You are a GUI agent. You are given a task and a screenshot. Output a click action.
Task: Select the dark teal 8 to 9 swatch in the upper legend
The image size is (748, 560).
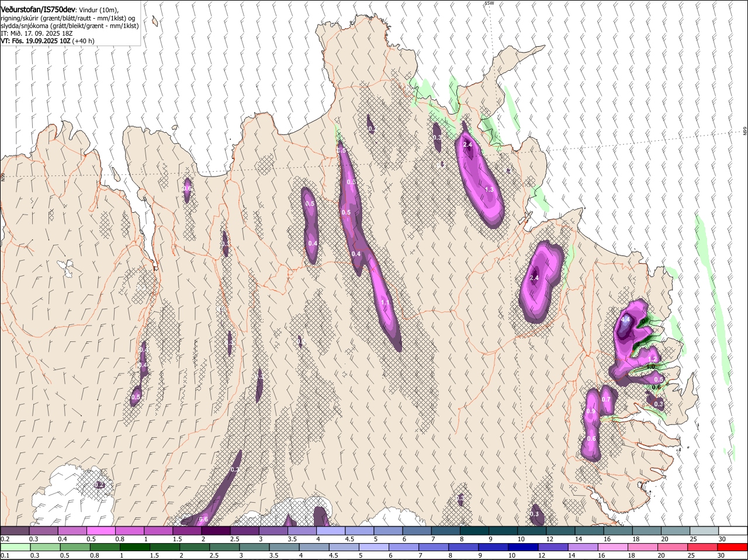click(x=475, y=531)
